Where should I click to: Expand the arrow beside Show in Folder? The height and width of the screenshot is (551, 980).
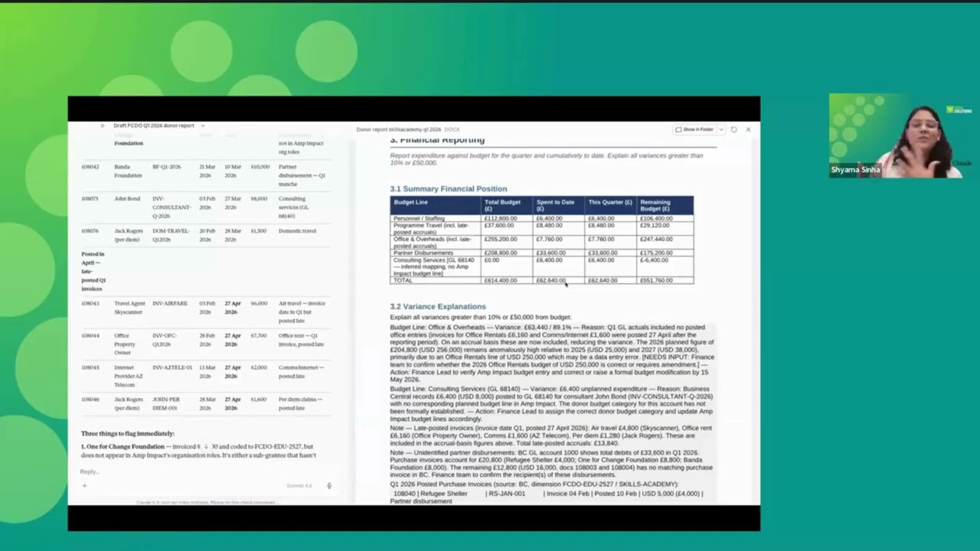720,129
